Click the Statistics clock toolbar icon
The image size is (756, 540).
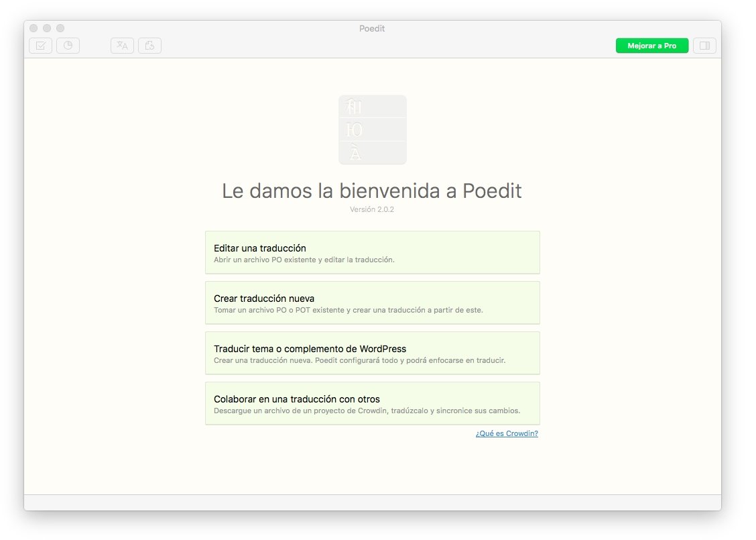68,46
